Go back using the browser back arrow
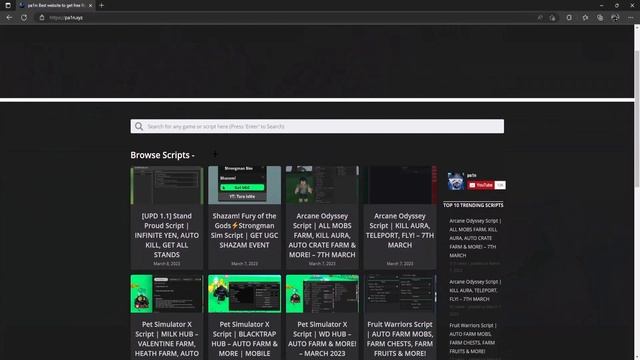This screenshot has width=640, height=360. tap(9, 18)
